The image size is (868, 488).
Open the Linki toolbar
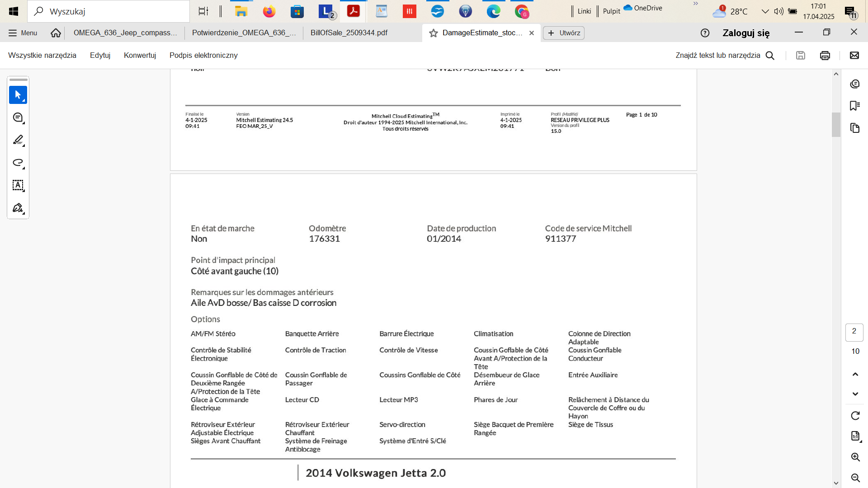pyautogui.click(x=584, y=11)
